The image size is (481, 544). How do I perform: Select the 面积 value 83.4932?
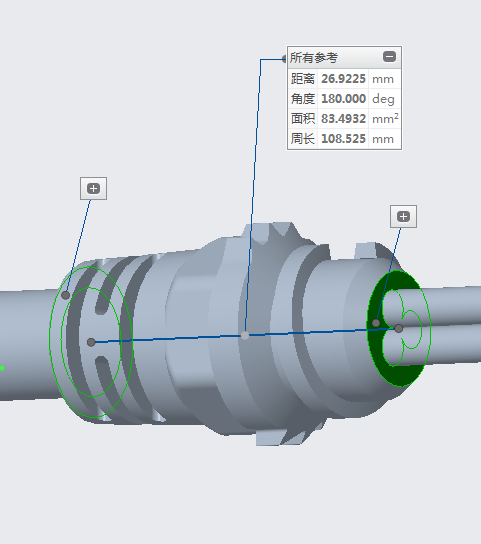pos(343,119)
